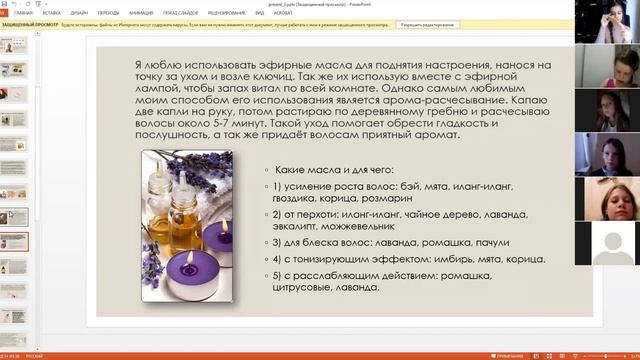The width and height of the screenshot is (640, 360).
Task: Switch to Slide Sorter view icon
Action: (549, 356)
